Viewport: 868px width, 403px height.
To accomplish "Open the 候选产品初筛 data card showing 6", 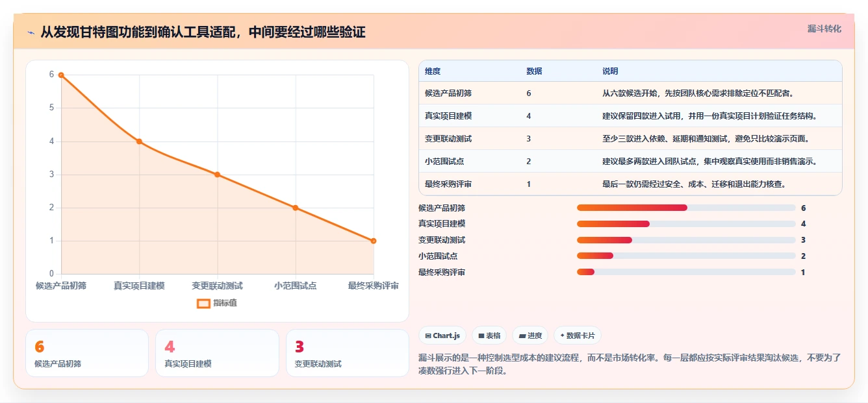I will click(x=87, y=353).
